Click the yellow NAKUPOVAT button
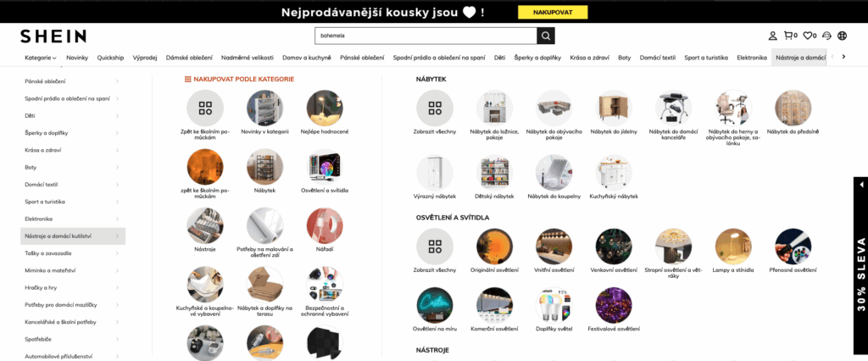 click(x=553, y=12)
